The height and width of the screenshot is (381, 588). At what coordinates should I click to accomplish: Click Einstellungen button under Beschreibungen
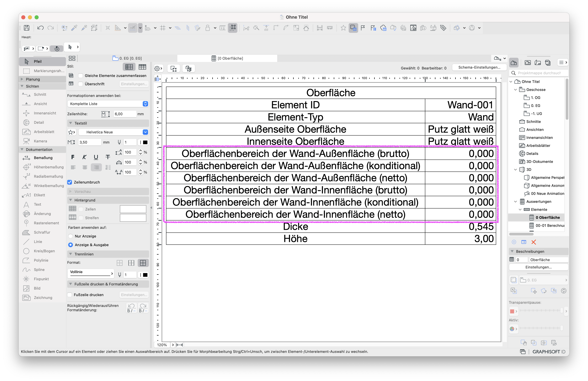tap(538, 267)
